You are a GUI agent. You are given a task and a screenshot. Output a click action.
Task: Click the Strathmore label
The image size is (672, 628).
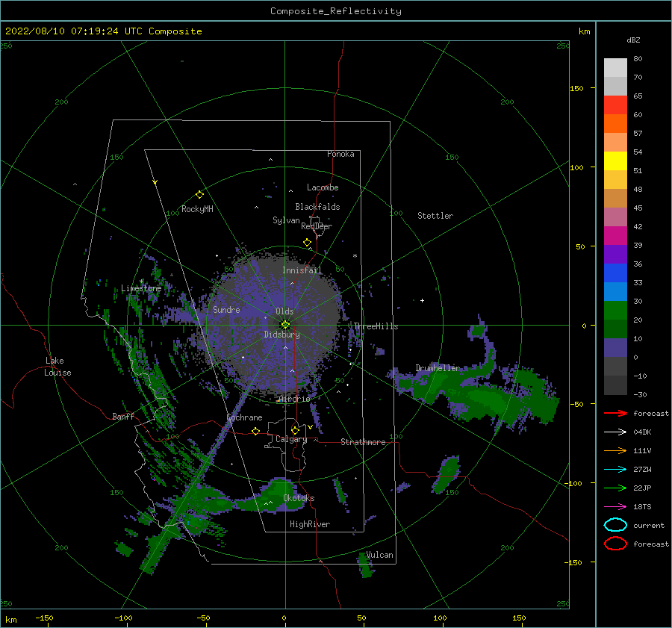(x=363, y=442)
